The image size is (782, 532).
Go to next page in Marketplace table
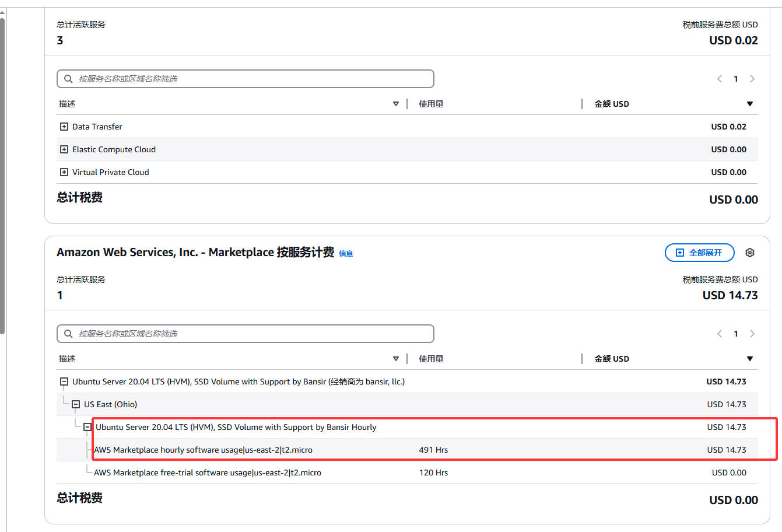click(x=752, y=334)
